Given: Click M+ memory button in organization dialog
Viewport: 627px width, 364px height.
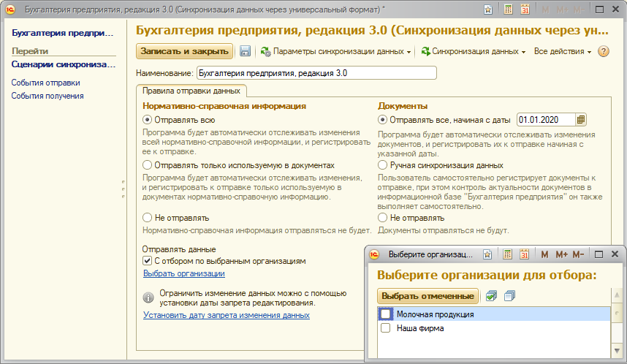Looking at the screenshot, I should point(561,254).
